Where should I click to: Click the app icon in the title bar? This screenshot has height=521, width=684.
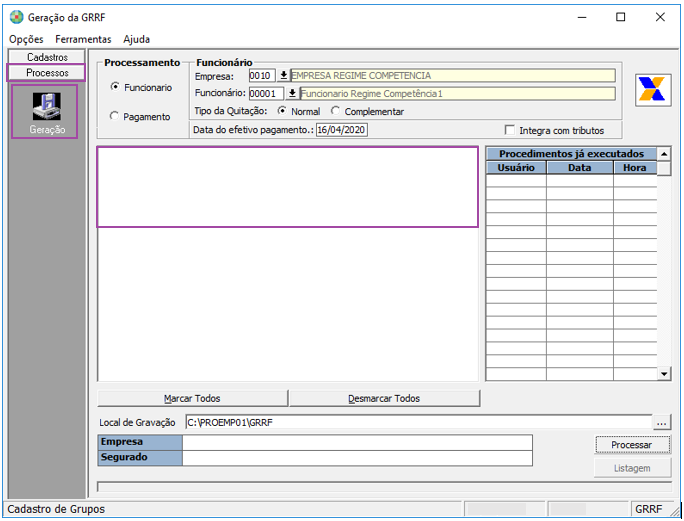point(16,17)
